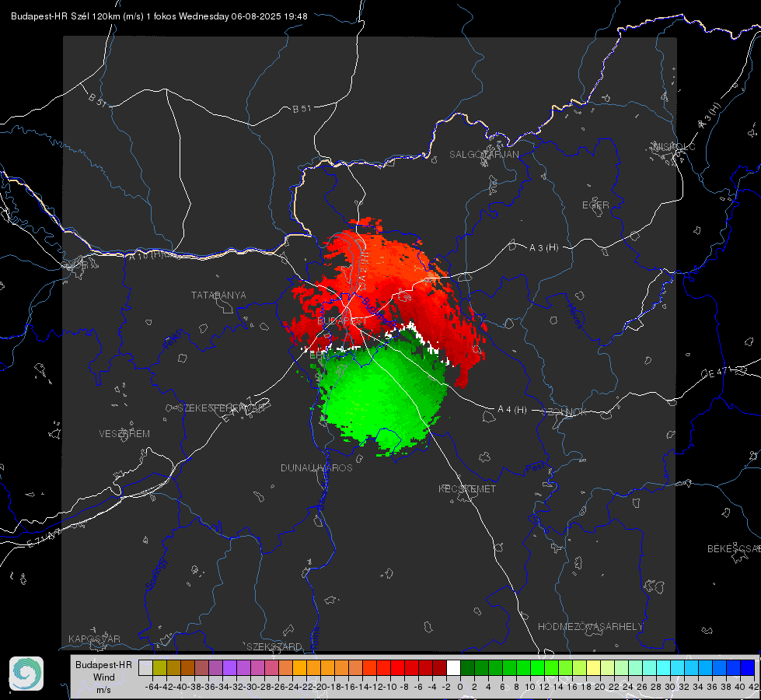Click the KECSKEMÉT city label
The width and height of the screenshot is (761, 700).
(467, 488)
